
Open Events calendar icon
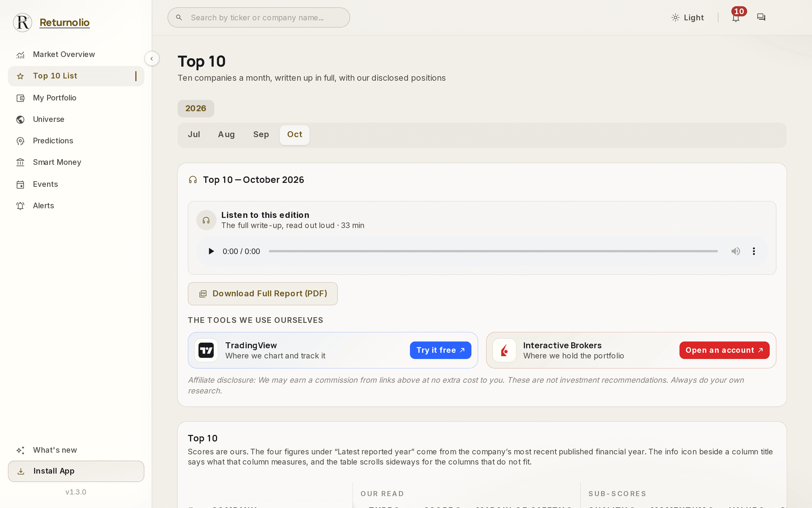(21, 185)
